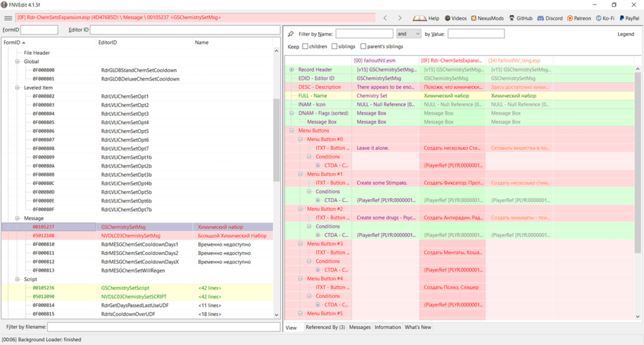The width and height of the screenshot is (644, 345).
Task: Expand the Record Header row
Action: tap(292, 70)
